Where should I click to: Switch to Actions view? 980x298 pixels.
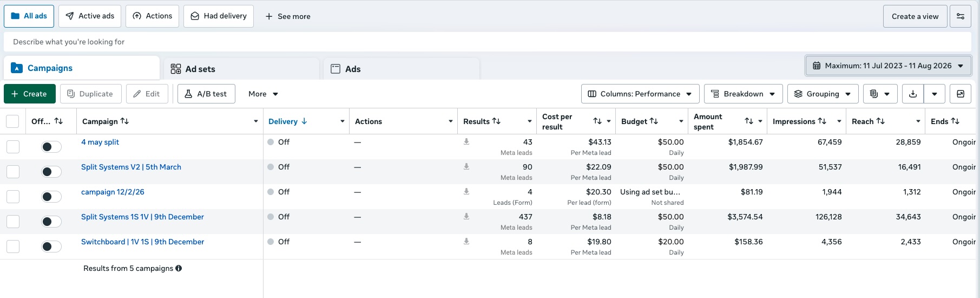[153, 16]
